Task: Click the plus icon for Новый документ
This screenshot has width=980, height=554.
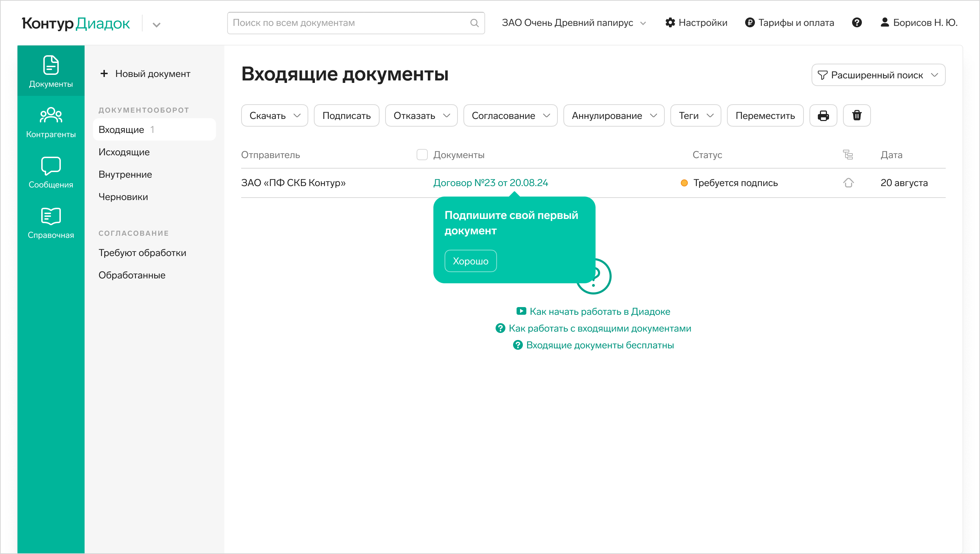Action: [x=104, y=73]
